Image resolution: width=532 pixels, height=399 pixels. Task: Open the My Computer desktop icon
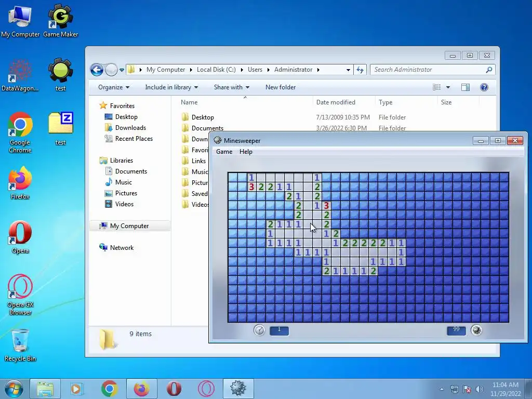[20, 21]
